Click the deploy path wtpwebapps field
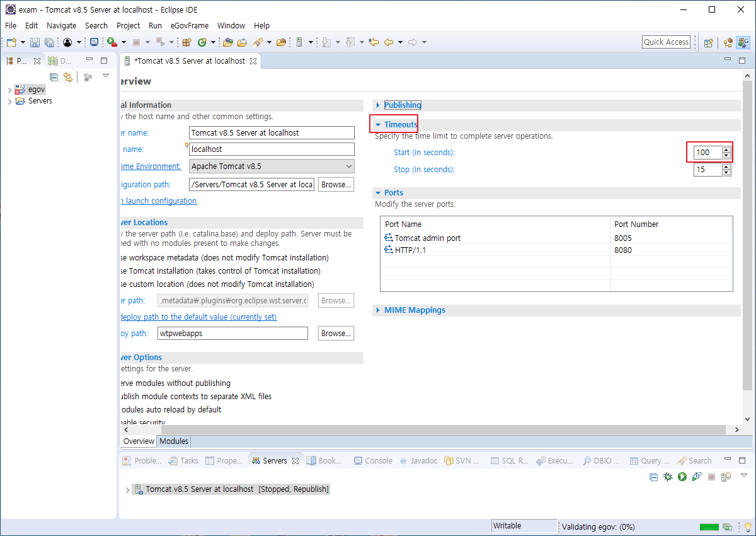 coord(232,334)
